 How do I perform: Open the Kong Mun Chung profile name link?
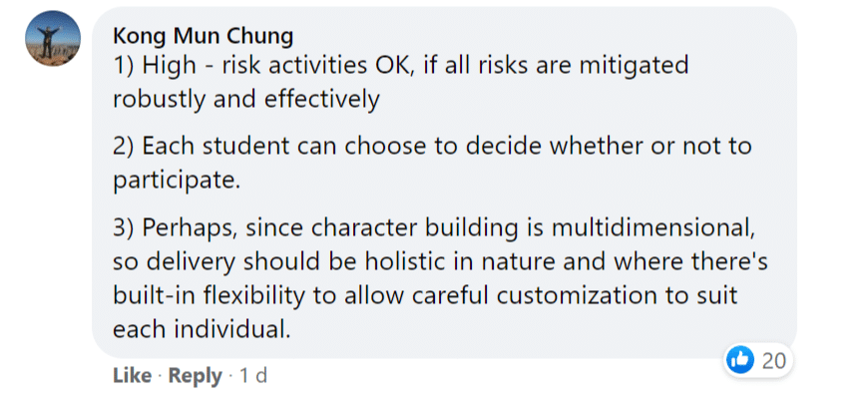(204, 36)
